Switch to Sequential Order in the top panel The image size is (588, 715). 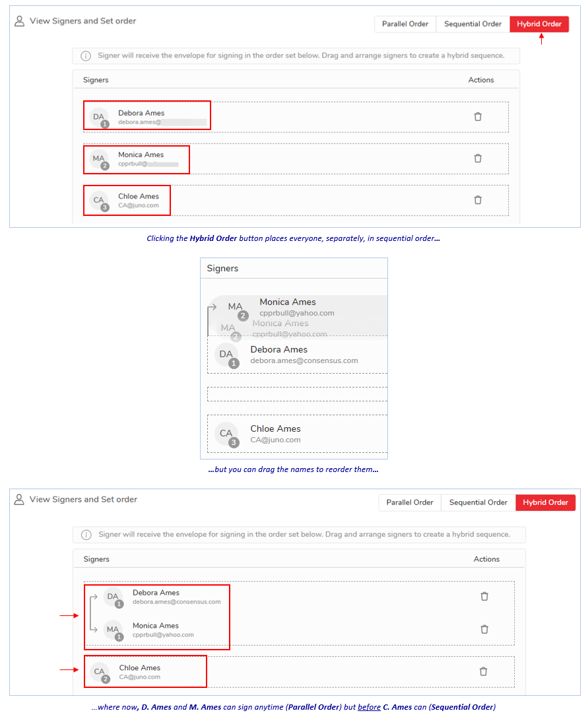coord(473,24)
